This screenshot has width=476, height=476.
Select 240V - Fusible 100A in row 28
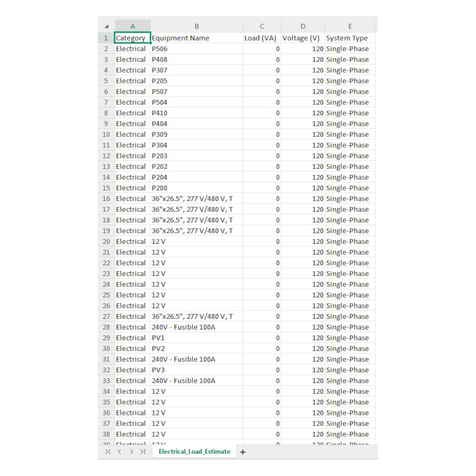coord(197,327)
